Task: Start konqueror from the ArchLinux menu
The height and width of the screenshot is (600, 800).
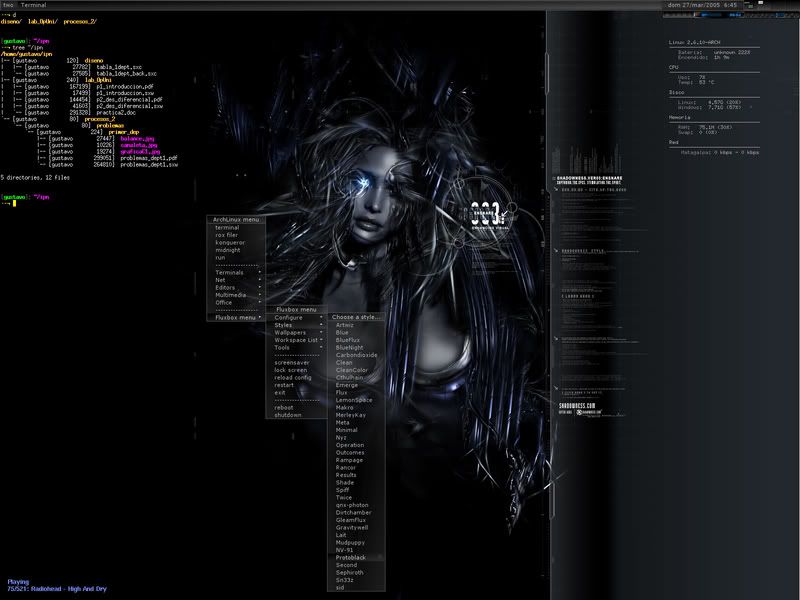Action: 230,243
